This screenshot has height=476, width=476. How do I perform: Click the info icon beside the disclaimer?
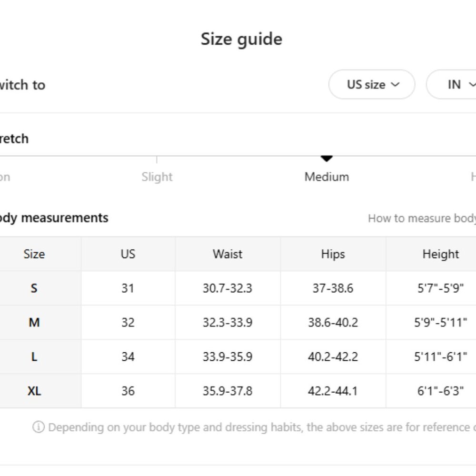(x=39, y=427)
